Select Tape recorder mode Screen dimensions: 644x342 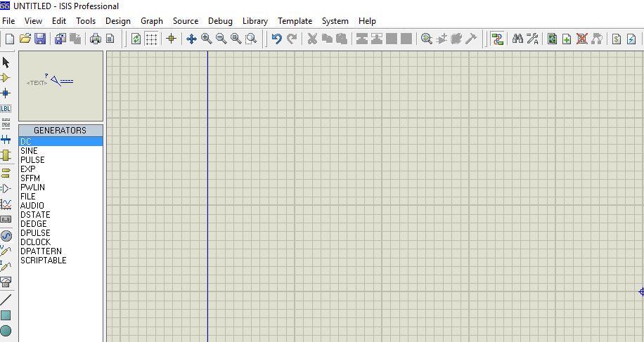point(6,219)
